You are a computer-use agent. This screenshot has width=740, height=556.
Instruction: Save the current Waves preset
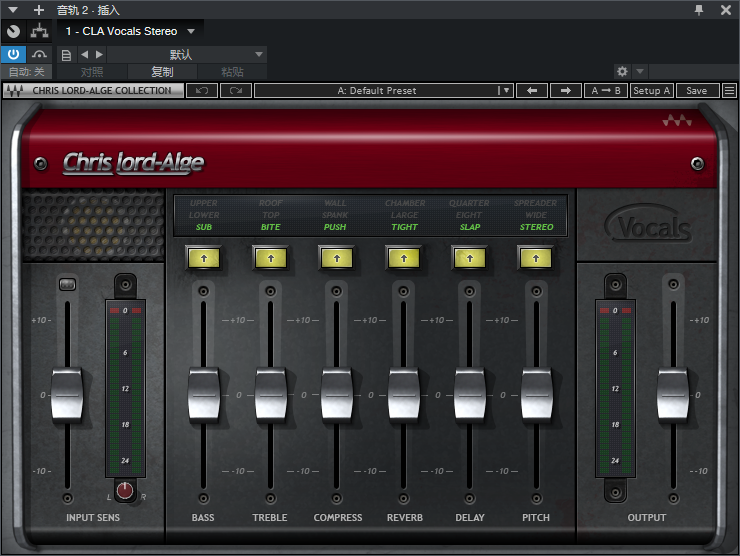coord(697,91)
